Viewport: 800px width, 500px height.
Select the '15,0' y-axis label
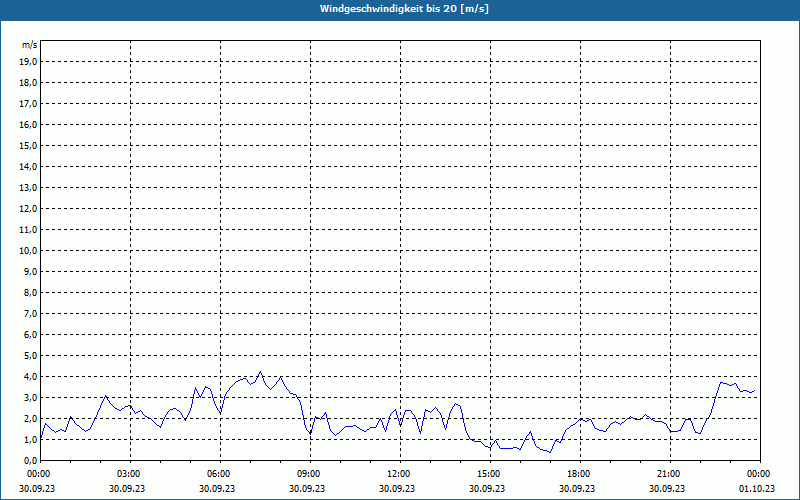(28, 145)
